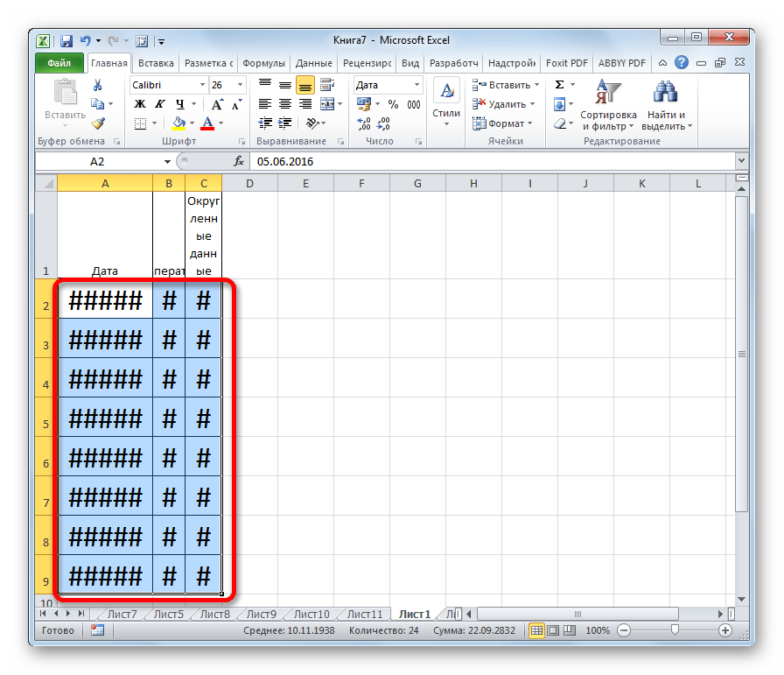784x675 pixels.
Task: Toggle the Wrap Text button
Action: pyautogui.click(x=325, y=85)
